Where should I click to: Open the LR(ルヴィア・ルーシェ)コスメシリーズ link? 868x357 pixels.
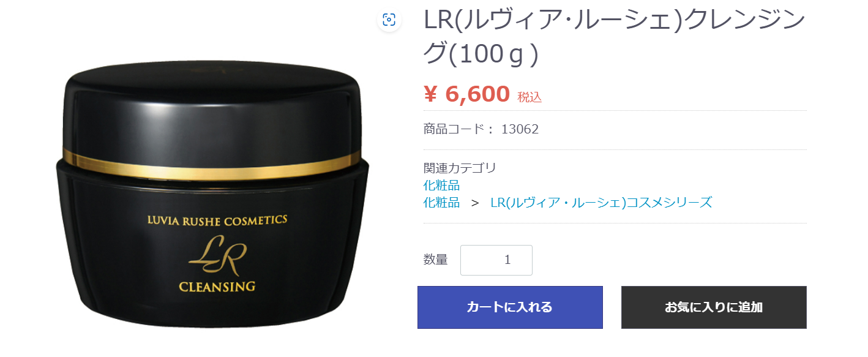click(x=601, y=202)
